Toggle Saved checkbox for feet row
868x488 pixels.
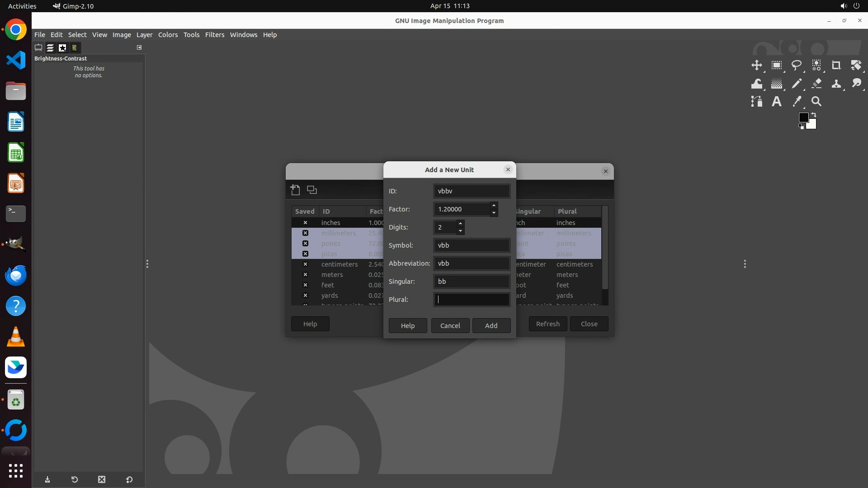point(305,285)
